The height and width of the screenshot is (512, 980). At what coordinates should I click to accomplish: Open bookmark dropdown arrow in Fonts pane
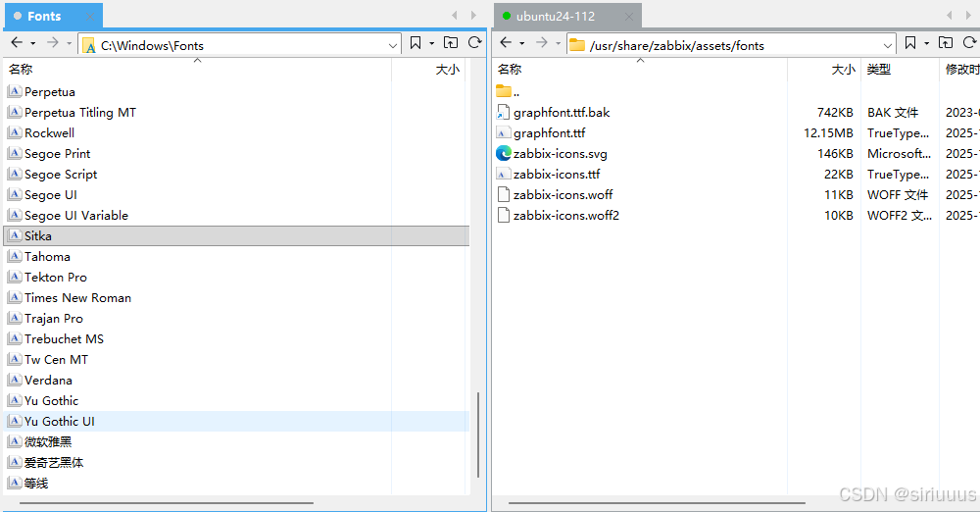click(431, 43)
